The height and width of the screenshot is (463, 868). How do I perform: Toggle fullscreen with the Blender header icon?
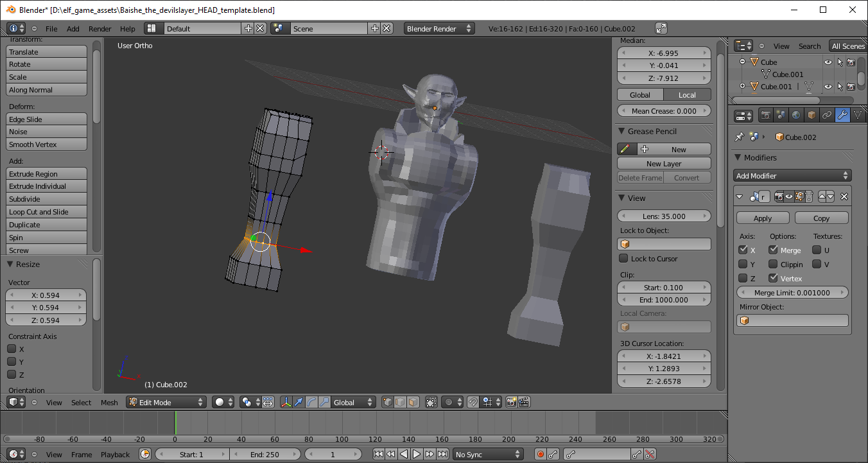point(661,28)
